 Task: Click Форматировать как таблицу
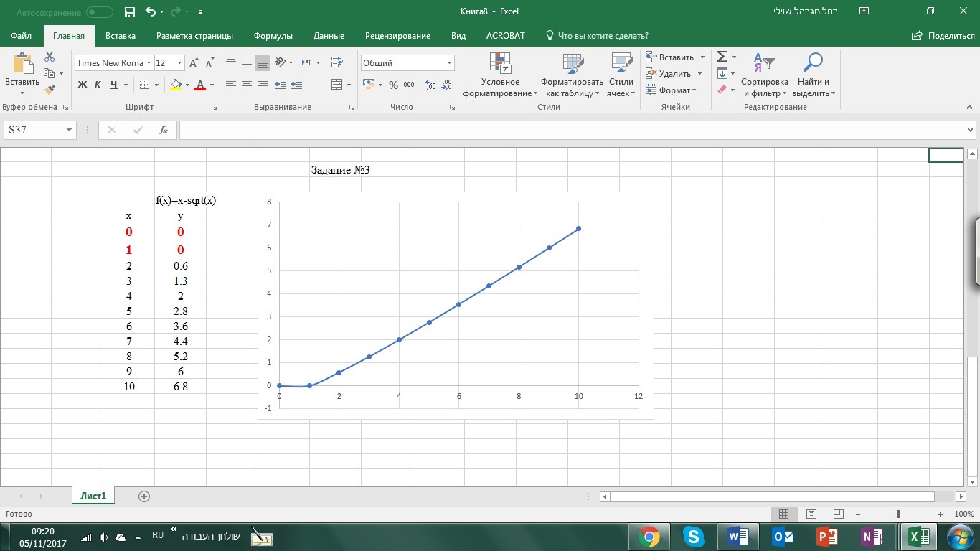(572, 75)
